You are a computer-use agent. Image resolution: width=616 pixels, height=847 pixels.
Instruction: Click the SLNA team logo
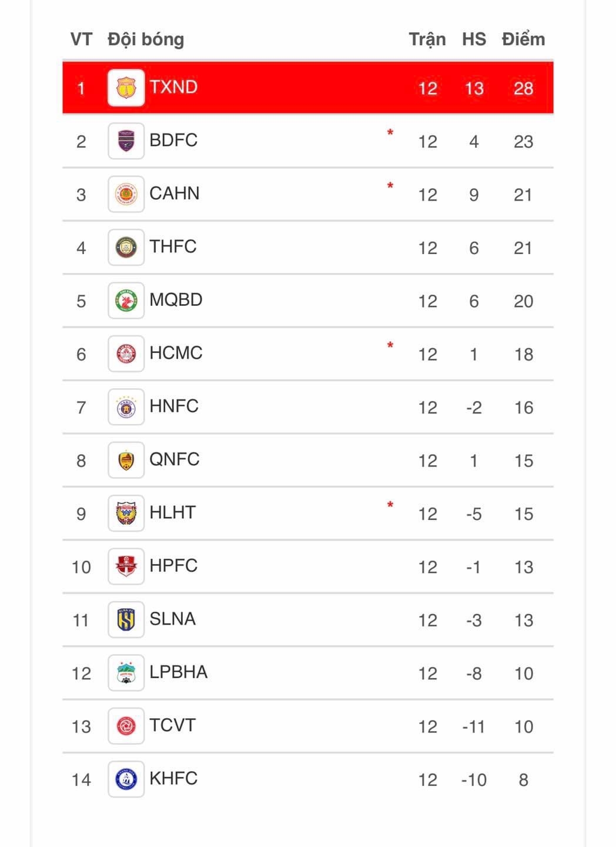[x=126, y=620]
